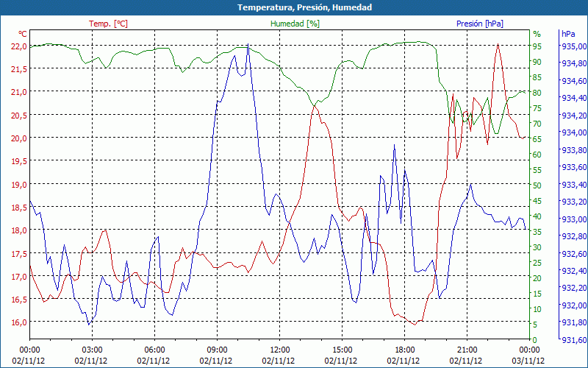The width and height of the screenshot is (588, 368).
Task: Click the blue 'hPa' unit label
Action: point(568,34)
